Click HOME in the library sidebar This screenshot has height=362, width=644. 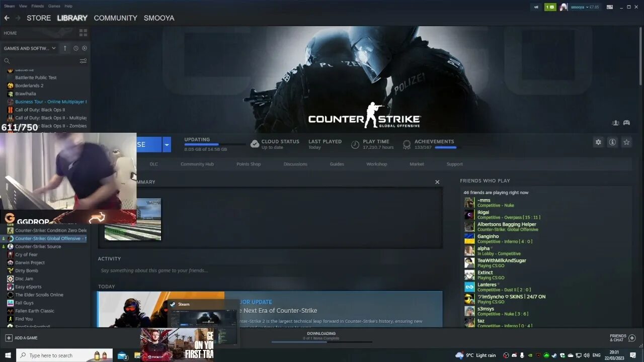(x=10, y=33)
